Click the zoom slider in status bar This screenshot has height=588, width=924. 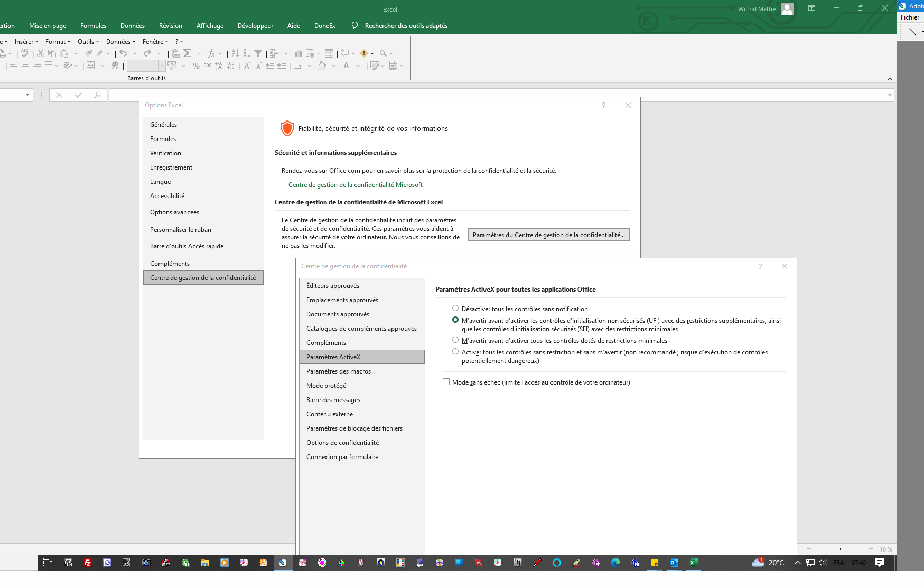point(840,549)
